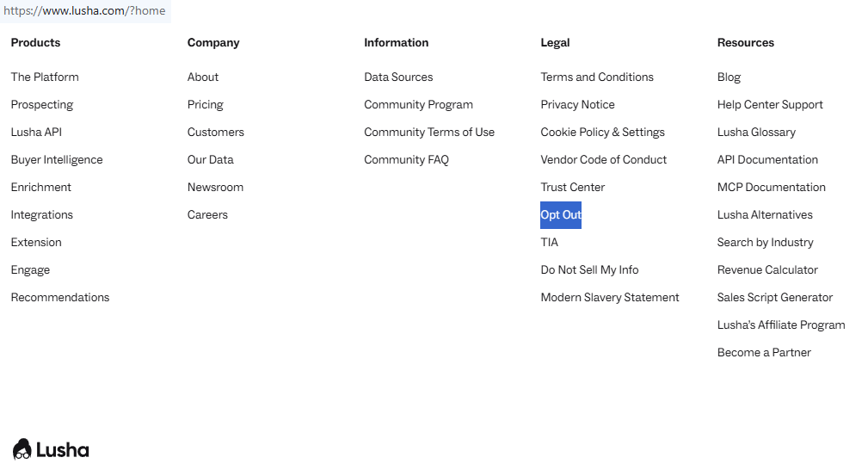View Community Terms of Use

pos(429,133)
